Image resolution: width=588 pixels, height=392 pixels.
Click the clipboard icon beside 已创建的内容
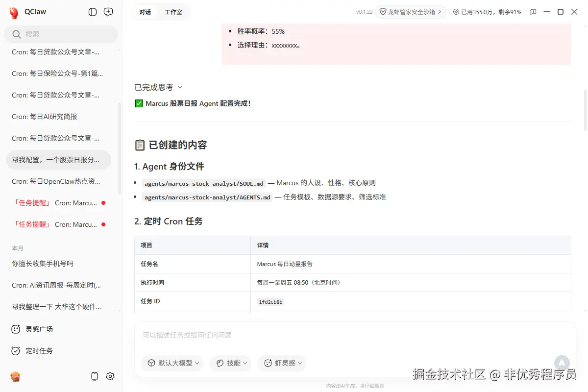[140, 145]
